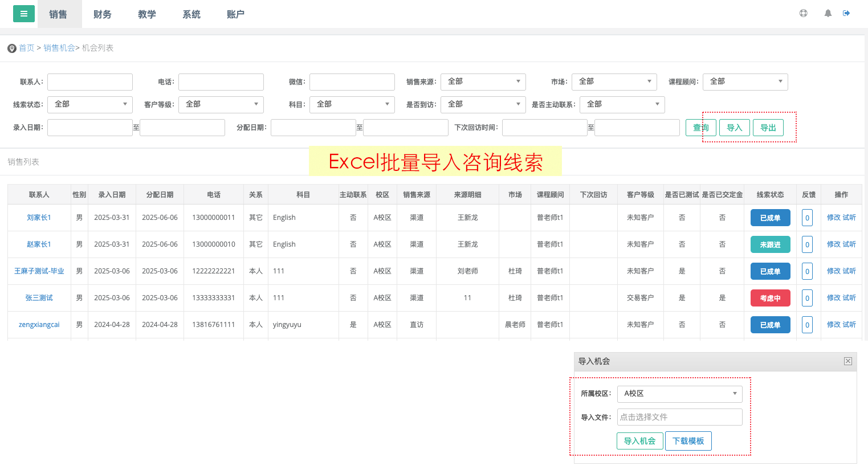
Task: Click the 下次回访时间 start date field
Action: click(x=545, y=128)
